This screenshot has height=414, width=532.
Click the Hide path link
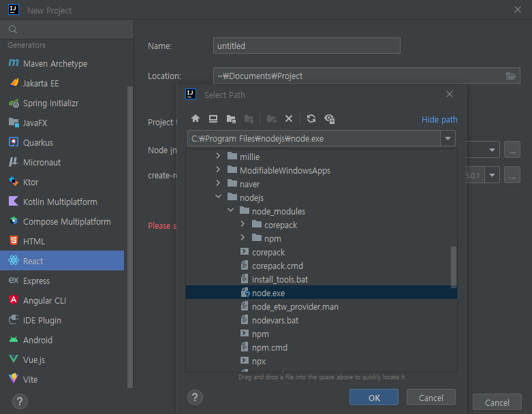coord(439,120)
